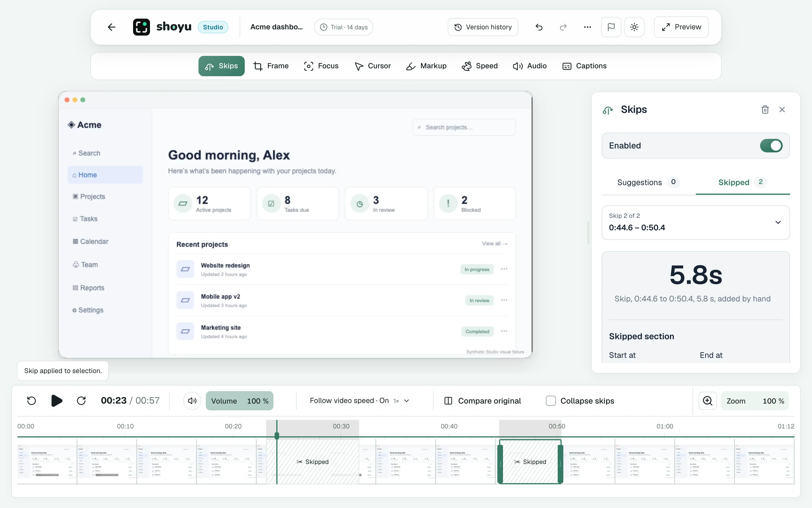
Task: Mute audio with the speaker icon
Action: point(192,400)
